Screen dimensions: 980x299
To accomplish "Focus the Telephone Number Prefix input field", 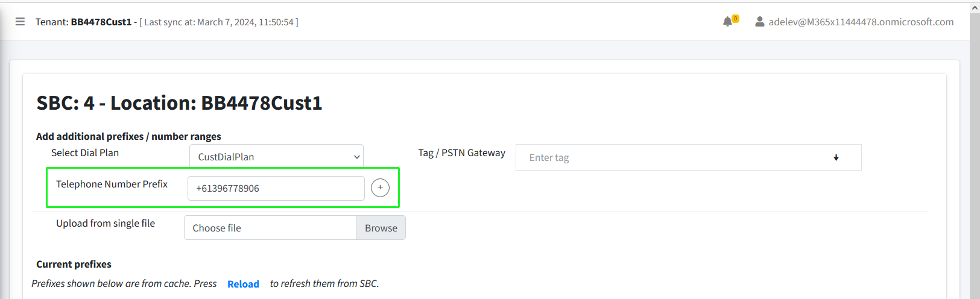I will point(276,188).
